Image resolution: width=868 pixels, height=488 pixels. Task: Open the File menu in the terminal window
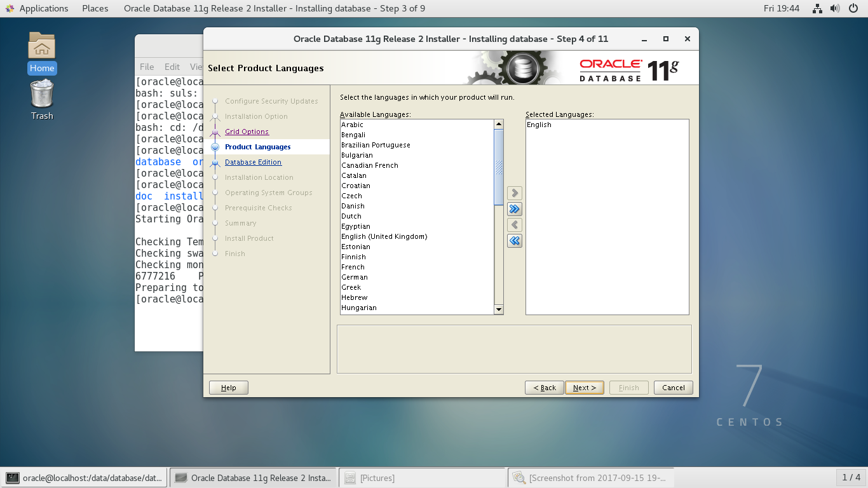coord(147,67)
